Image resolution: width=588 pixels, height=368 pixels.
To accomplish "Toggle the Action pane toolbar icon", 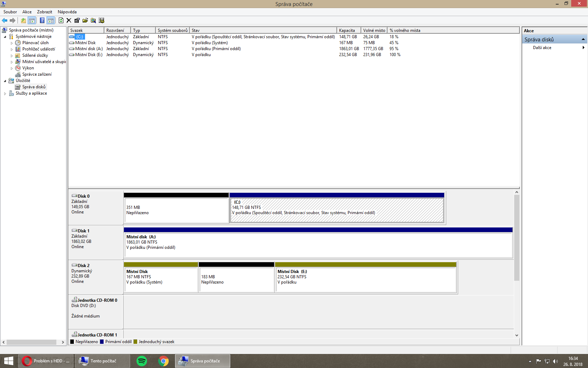I will (x=51, y=20).
